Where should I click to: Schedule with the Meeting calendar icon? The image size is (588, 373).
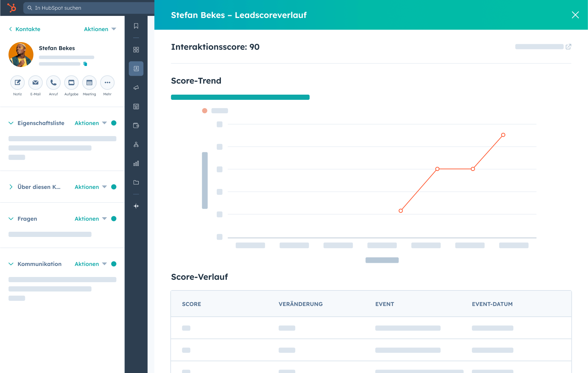pyautogui.click(x=90, y=83)
